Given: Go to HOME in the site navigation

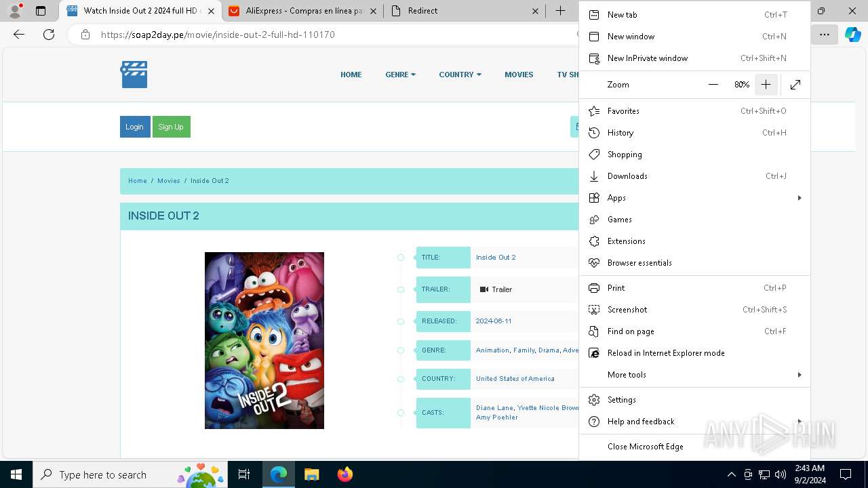Looking at the screenshot, I should (x=351, y=75).
